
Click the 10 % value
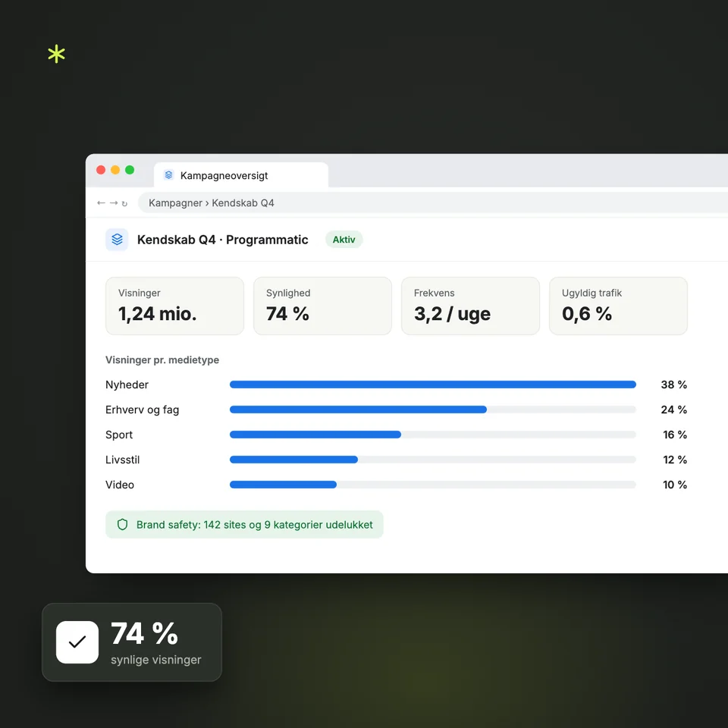(675, 485)
